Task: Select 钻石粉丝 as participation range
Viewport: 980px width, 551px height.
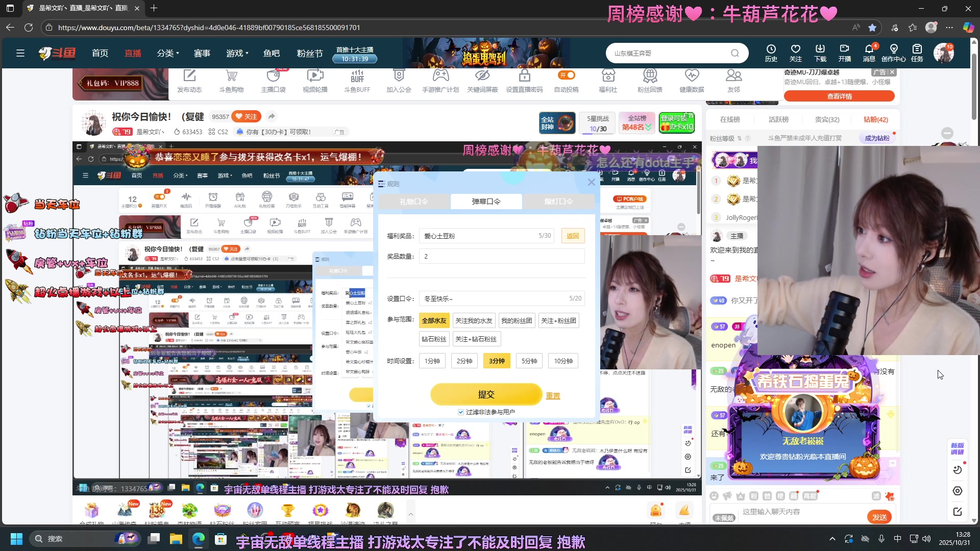Action: click(433, 338)
